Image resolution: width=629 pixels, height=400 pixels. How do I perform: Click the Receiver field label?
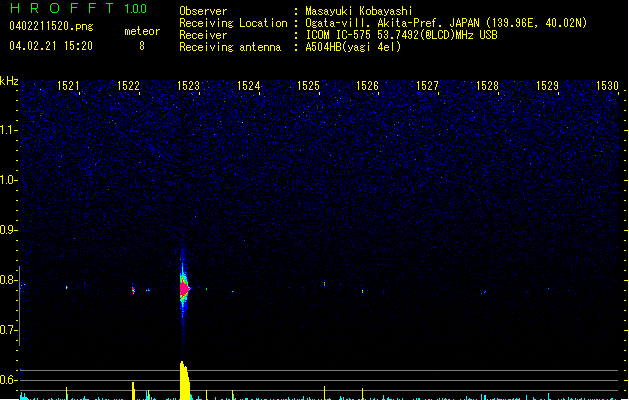[x=203, y=35]
